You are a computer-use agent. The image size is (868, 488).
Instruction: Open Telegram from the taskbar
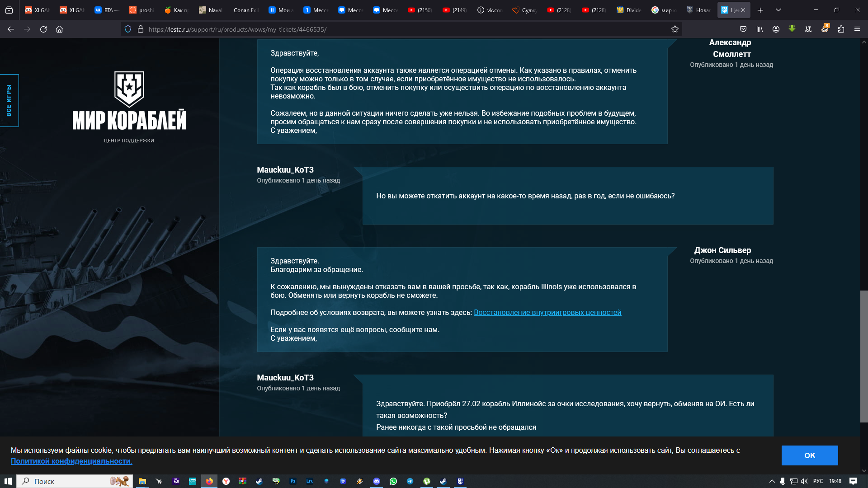[x=410, y=481]
